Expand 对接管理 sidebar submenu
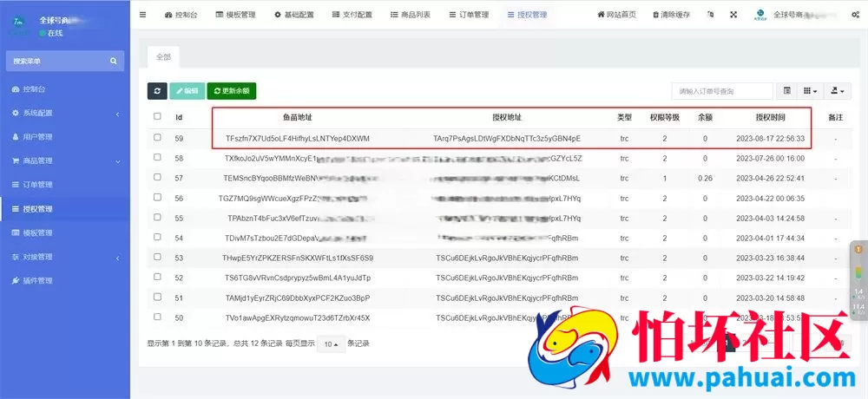Image resolution: width=868 pixels, height=399 pixels. point(65,258)
